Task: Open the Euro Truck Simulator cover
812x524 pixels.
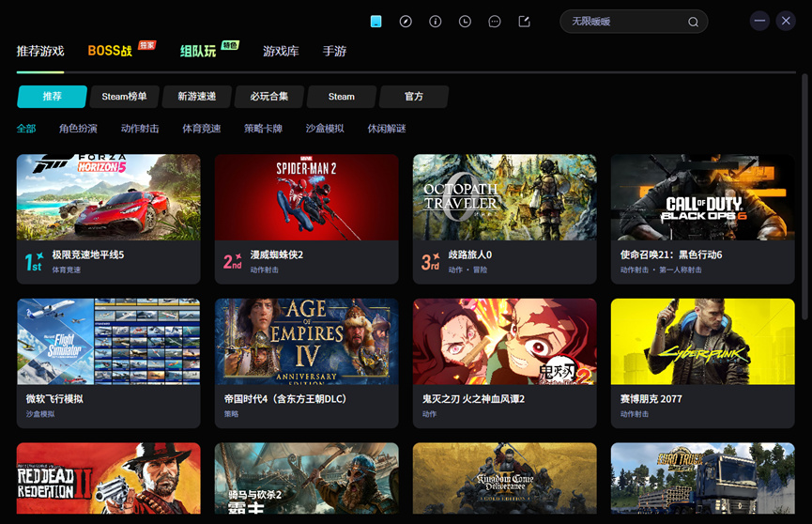Action: point(703,478)
